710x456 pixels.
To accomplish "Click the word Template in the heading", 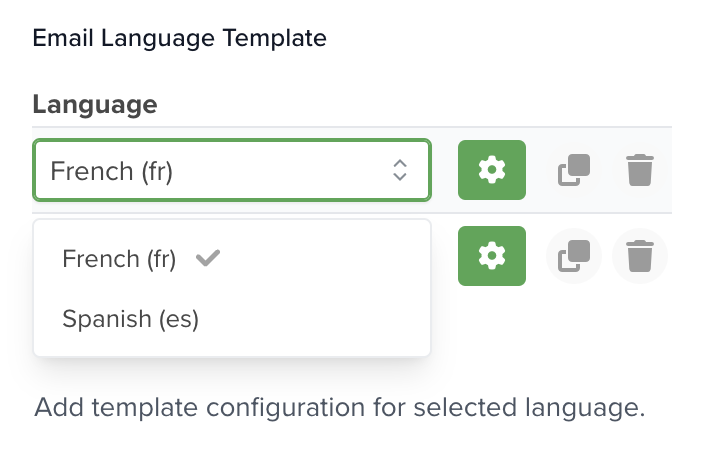I will click(274, 38).
